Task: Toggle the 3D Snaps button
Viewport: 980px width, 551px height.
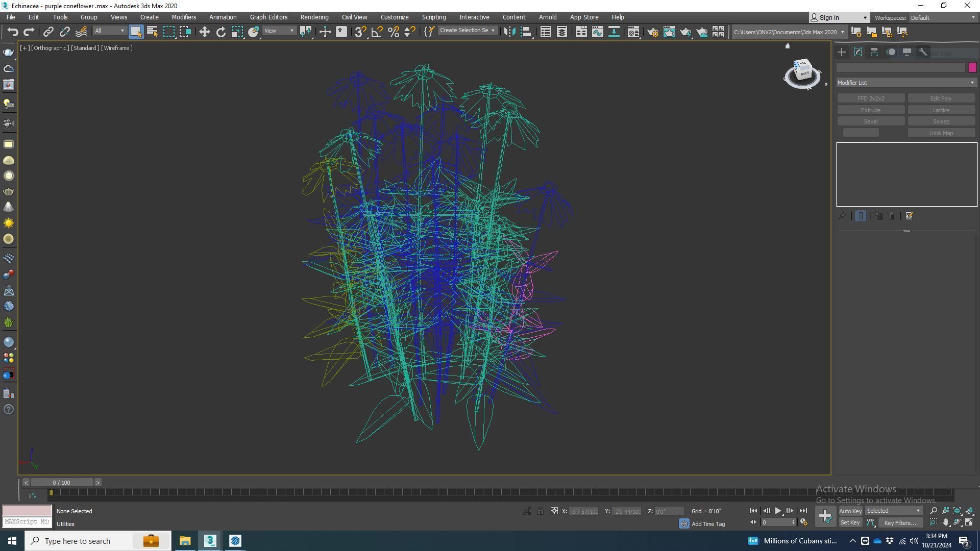Action: (x=360, y=32)
